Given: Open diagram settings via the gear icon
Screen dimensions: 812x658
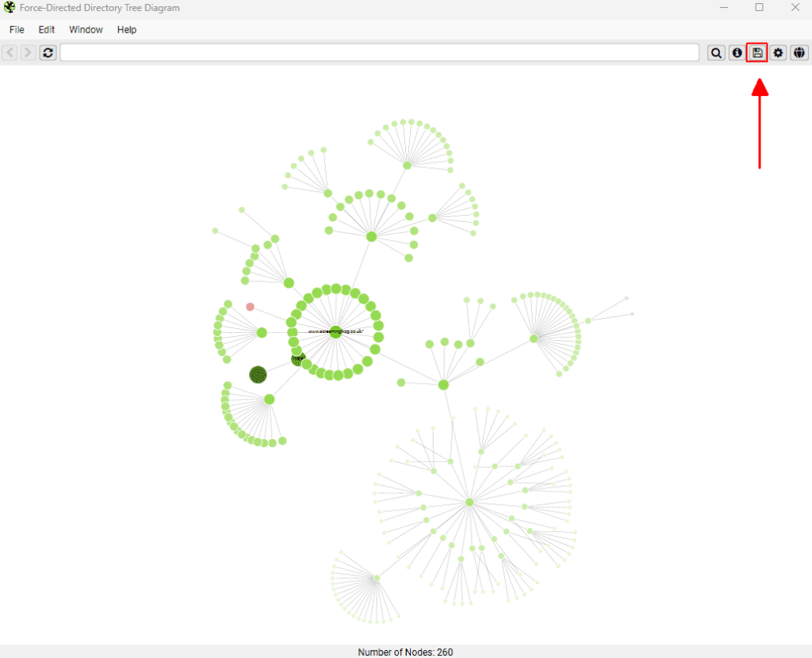Looking at the screenshot, I should pos(779,53).
